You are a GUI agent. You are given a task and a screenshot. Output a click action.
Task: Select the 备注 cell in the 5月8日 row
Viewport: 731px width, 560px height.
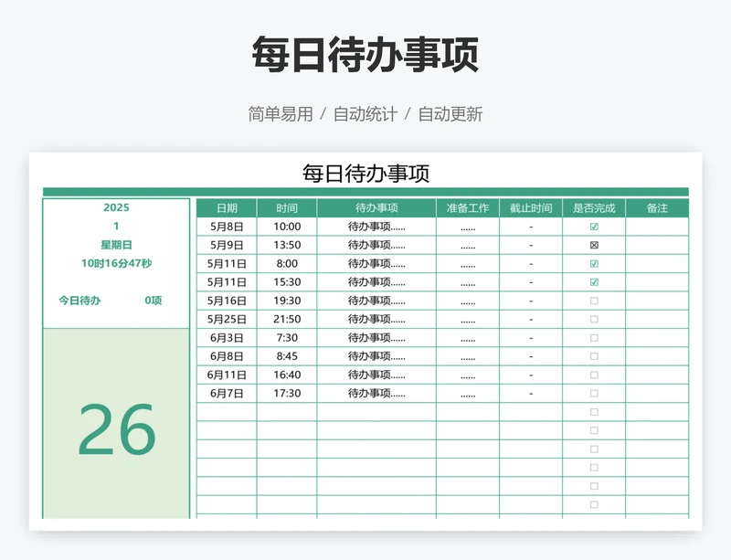tap(657, 227)
